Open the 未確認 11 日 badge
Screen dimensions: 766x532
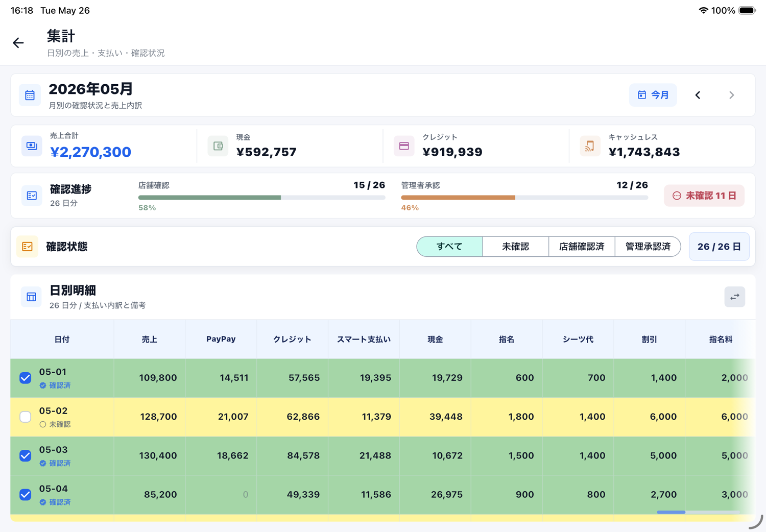point(704,196)
